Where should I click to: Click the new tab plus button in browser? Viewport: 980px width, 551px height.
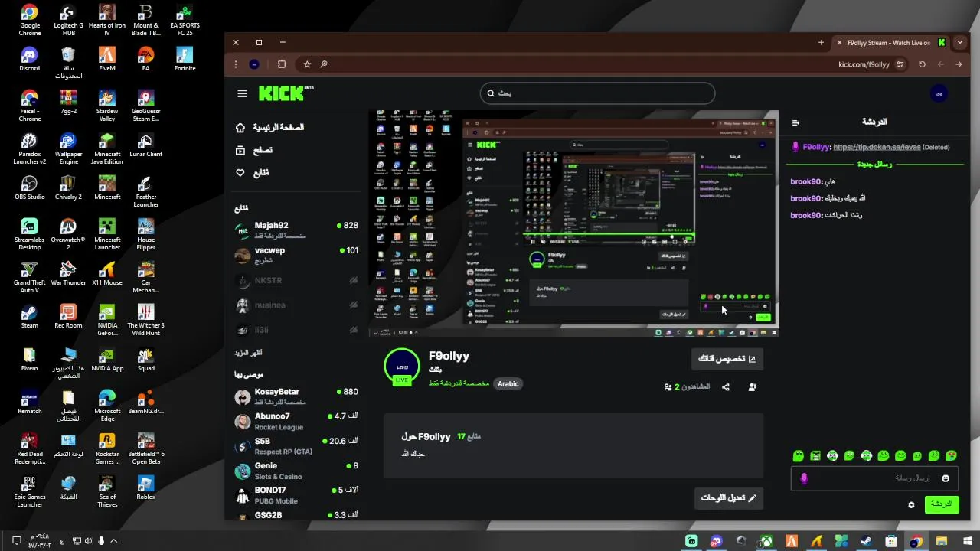821,43
